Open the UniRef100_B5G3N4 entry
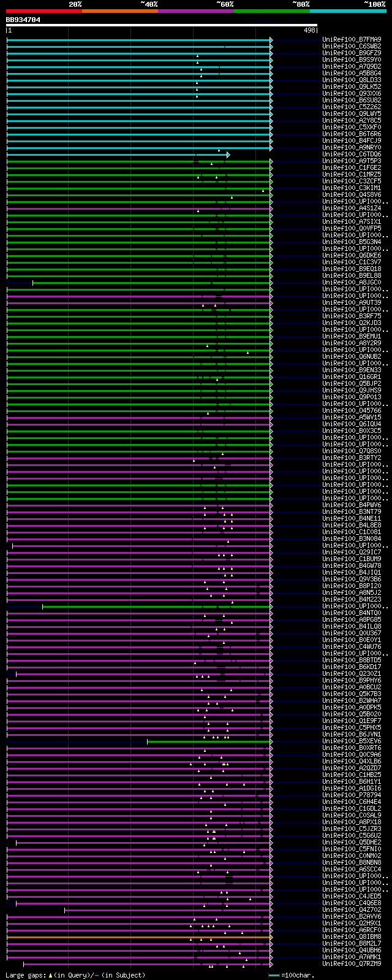This screenshot has width=392, height=980. (x=352, y=242)
